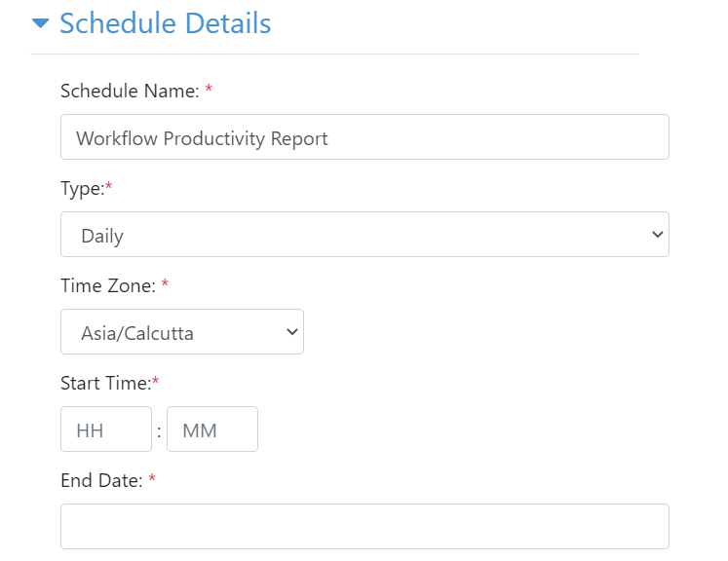This screenshot has height=561, width=728.
Task: Click the chevron on Time Zone select
Action: 292,332
